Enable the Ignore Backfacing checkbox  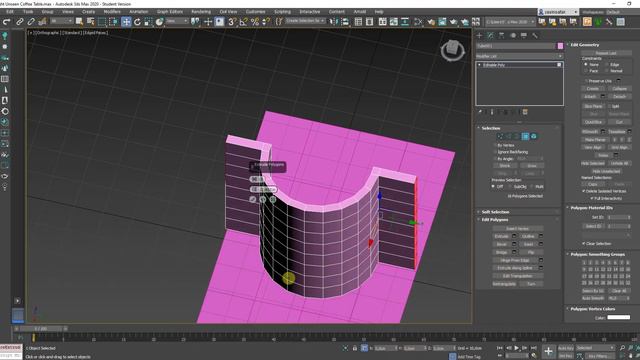point(495,152)
